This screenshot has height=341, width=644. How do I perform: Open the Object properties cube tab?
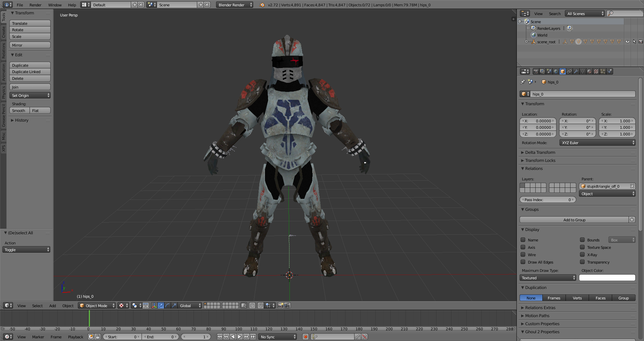562,71
